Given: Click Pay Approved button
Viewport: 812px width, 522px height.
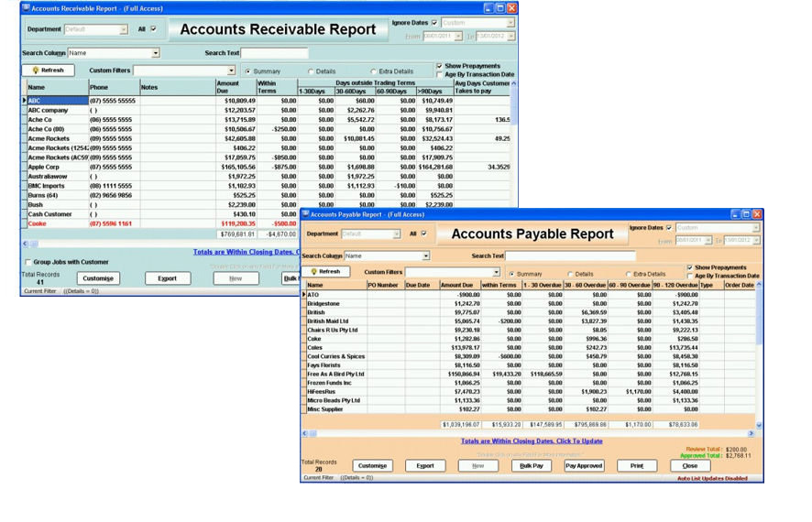Looking at the screenshot, I should 583,465.
